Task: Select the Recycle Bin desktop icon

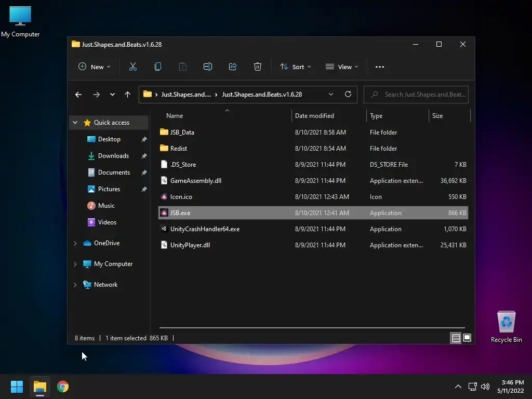Action: point(506,327)
